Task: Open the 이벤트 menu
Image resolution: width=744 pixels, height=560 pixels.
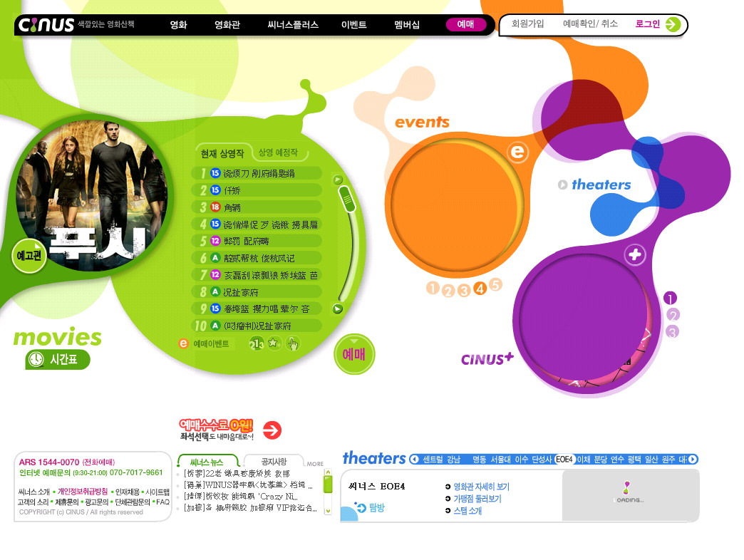Action: coord(354,25)
